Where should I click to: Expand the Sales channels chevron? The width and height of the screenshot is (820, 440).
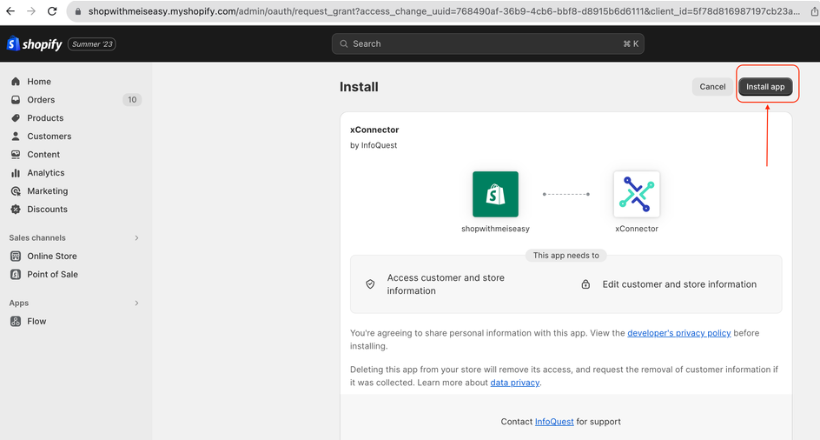pos(136,238)
